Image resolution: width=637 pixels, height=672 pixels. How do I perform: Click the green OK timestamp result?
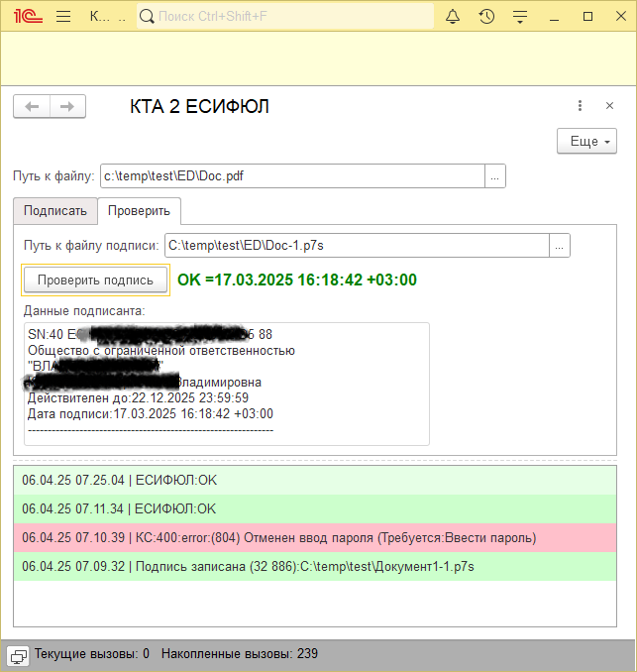tap(297, 280)
